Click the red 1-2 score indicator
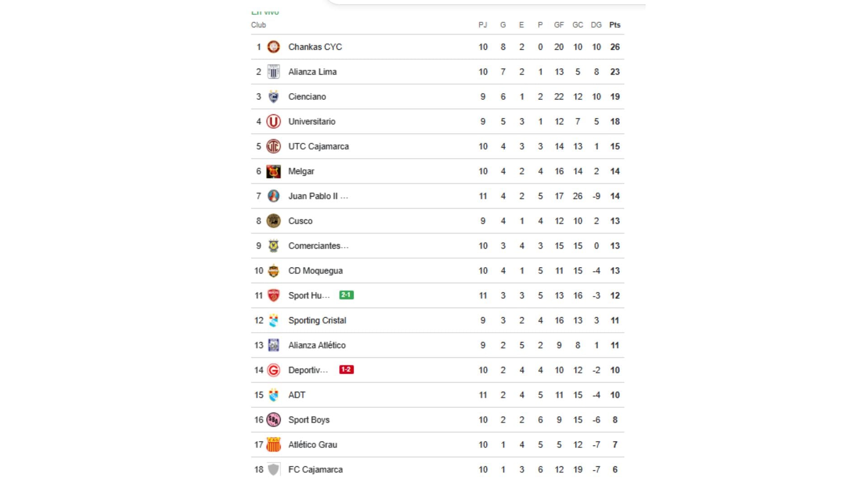Image resolution: width=868 pixels, height=488 pixels. pos(347,370)
